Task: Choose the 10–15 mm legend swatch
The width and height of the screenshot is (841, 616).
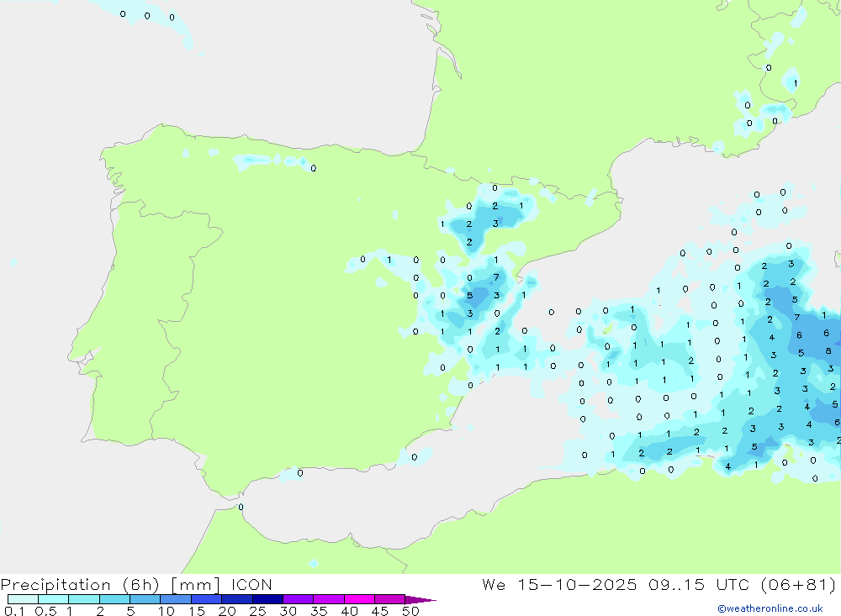Action: [176, 599]
